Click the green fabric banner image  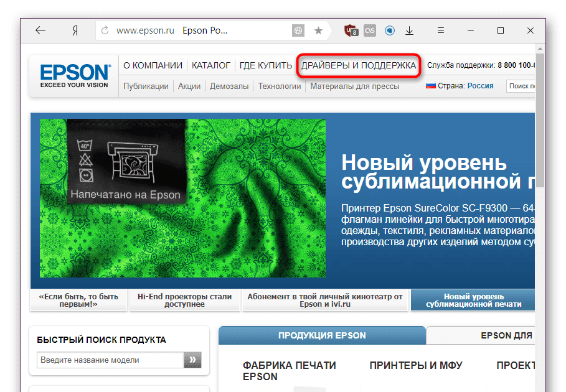[x=182, y=198]
